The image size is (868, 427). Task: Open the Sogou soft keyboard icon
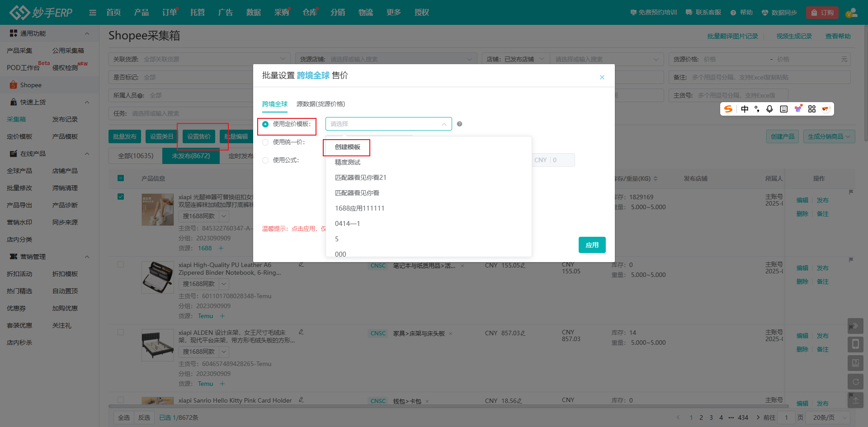tap(784, 109)
